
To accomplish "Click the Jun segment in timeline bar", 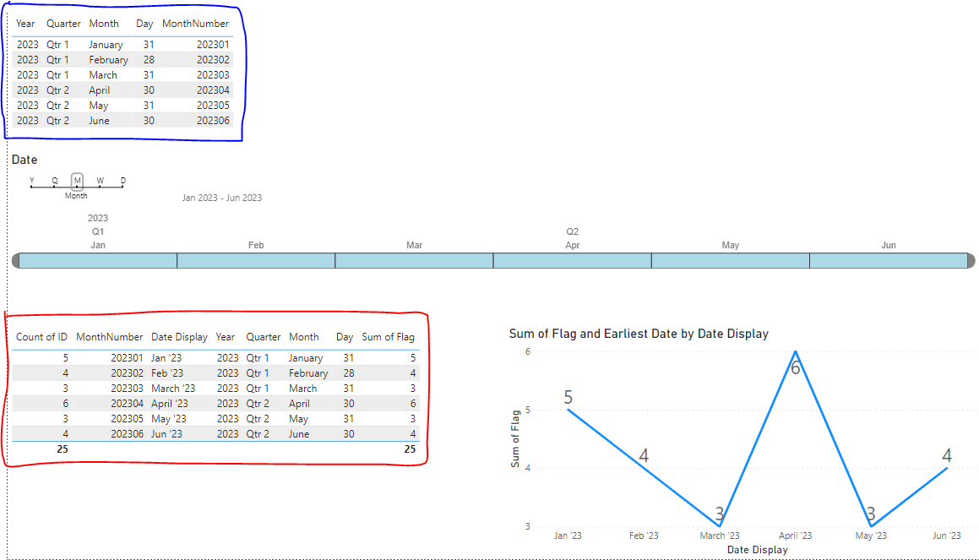I will pos(889,260).
